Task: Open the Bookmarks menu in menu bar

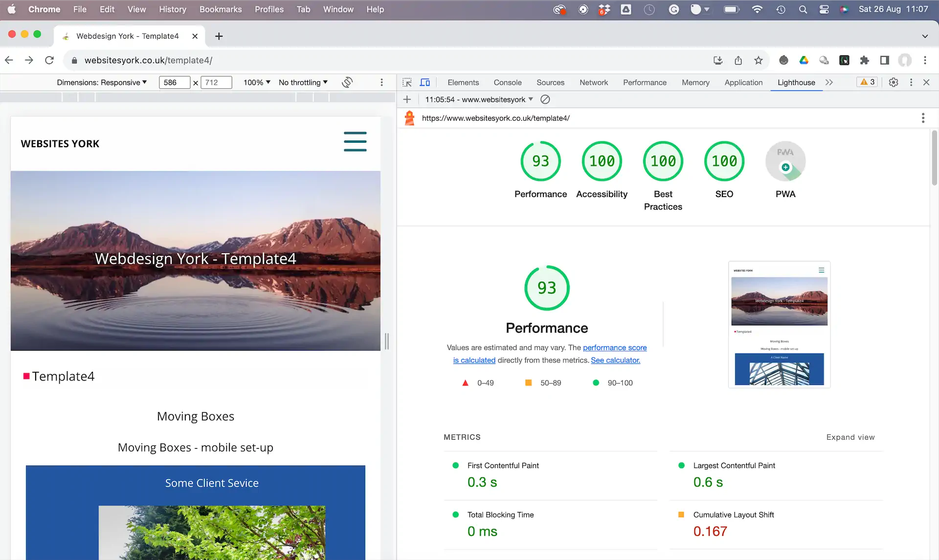Action: pyautogui.click(x=221, y=9)
